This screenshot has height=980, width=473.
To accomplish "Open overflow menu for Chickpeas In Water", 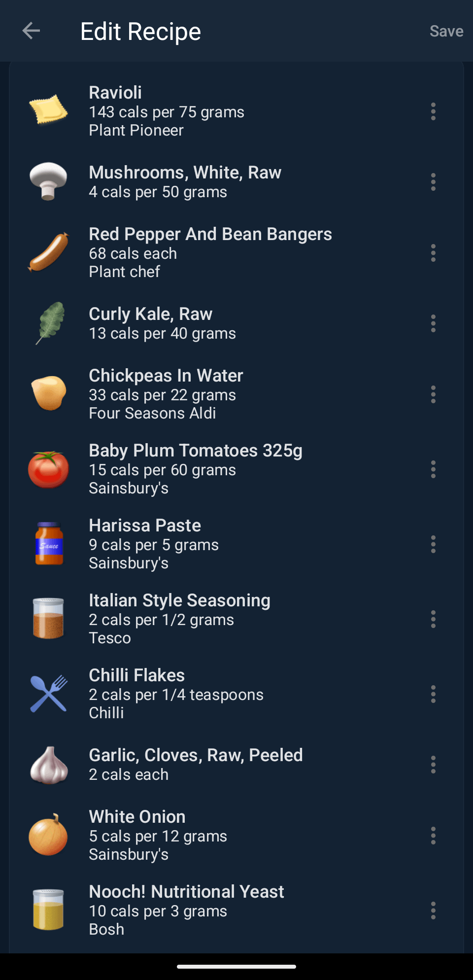I will tap(433, 394).
